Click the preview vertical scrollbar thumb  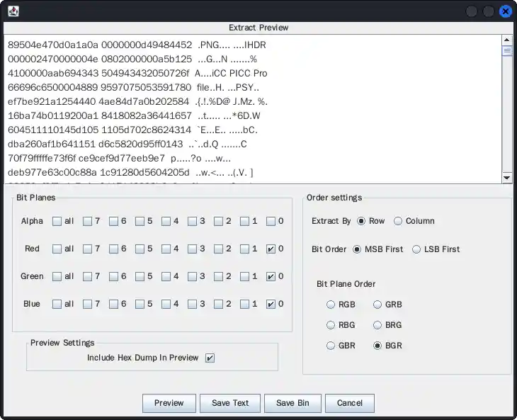(x=506, y=51)
